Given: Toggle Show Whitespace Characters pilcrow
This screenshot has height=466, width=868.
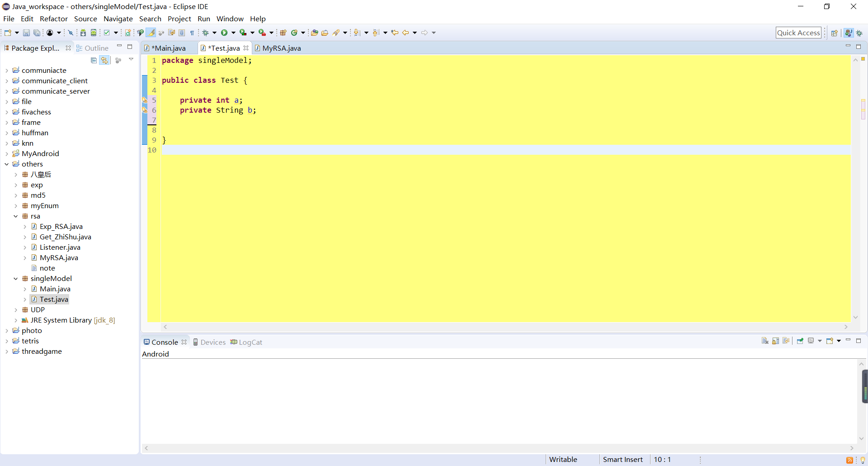Looking at the screenshot, I should tap(192, 33).
